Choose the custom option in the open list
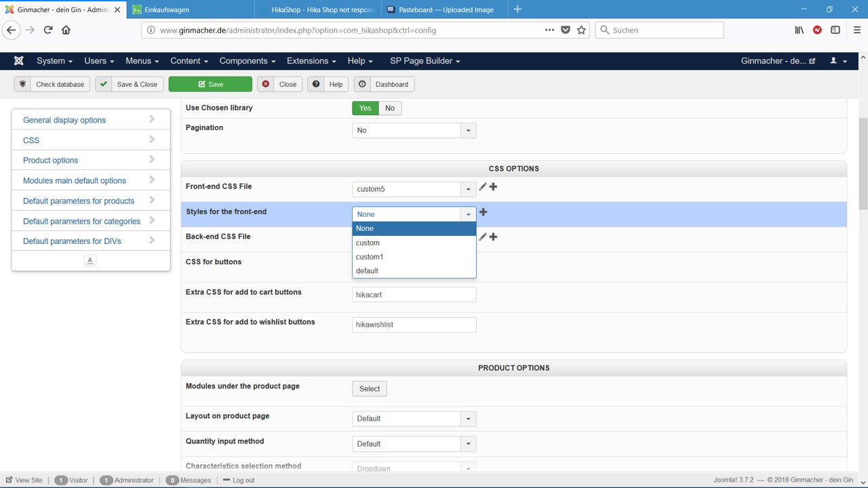Screen dimensions: 868x488 click(x=414, y=243)
